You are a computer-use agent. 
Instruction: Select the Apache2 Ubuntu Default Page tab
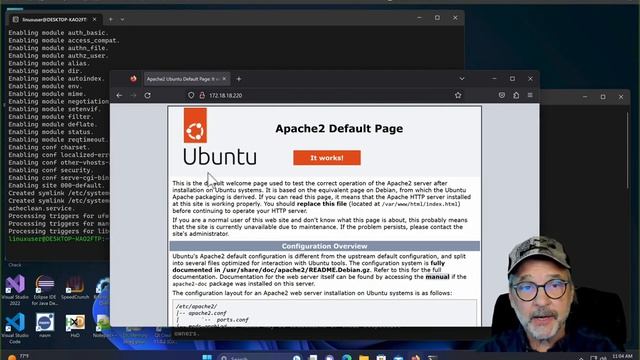pyautogui.click(x=187, y=79)
